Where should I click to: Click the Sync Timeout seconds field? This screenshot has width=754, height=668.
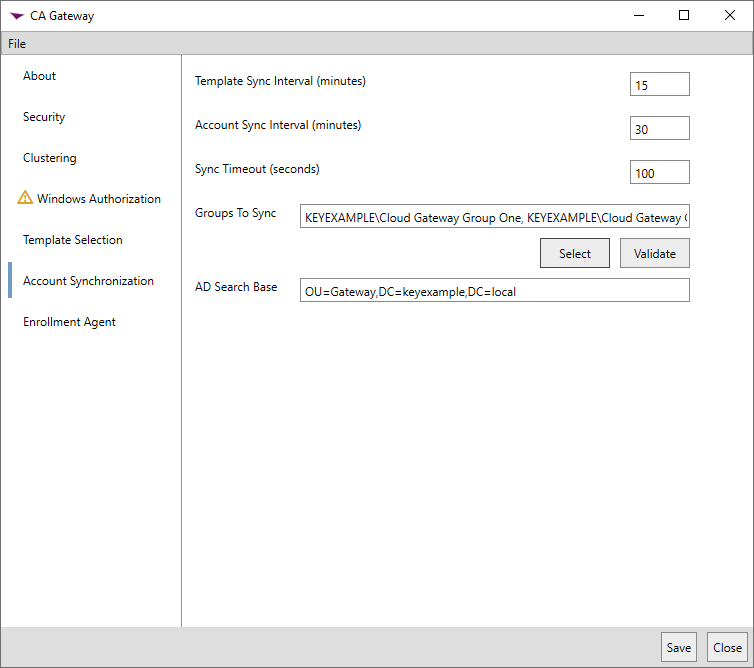coord(659,172)
